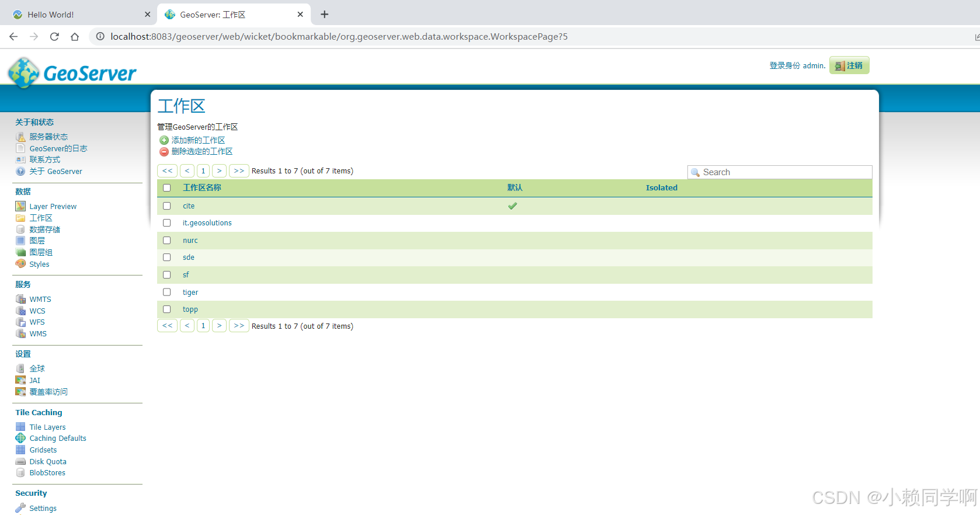Check the sf workspace checkbox
This screenshot has height=515, width=980.
coord(167,275)
